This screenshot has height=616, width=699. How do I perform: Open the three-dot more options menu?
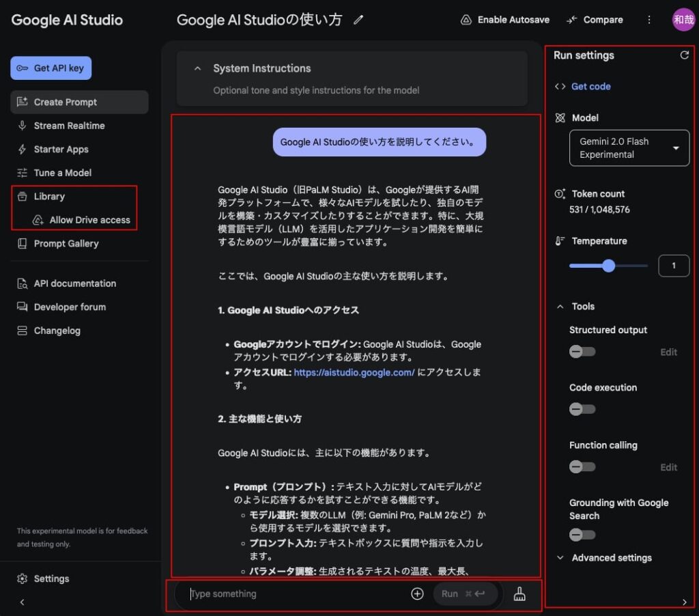[649, 20]
